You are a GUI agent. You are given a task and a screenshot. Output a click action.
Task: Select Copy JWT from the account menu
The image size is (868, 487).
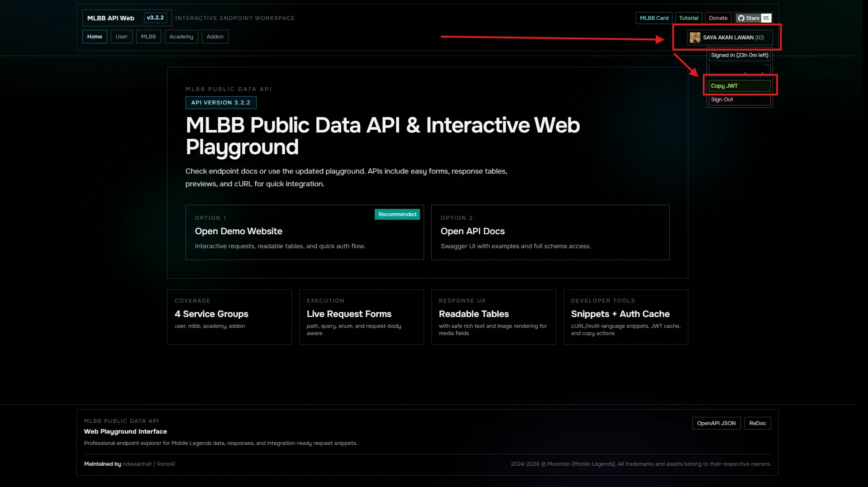click(x=739, y=86)
